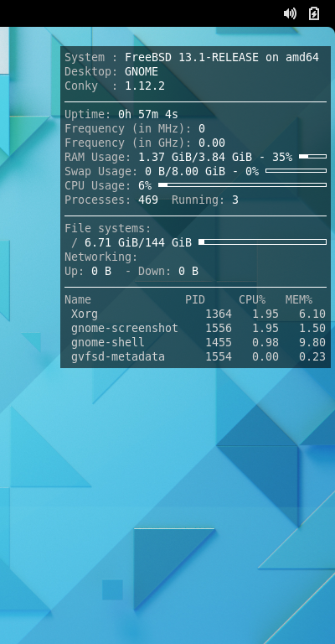
Task: Select the Conky version '1.12.2'
Action: 145,86
